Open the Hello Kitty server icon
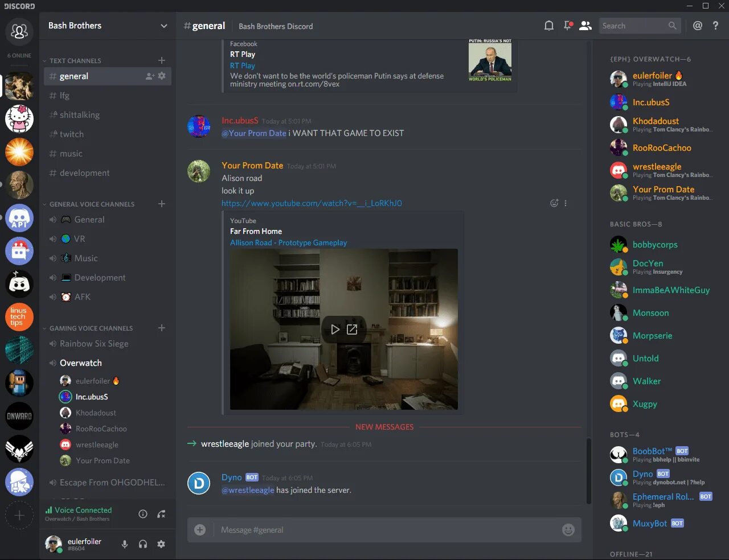 click(19, 119)
